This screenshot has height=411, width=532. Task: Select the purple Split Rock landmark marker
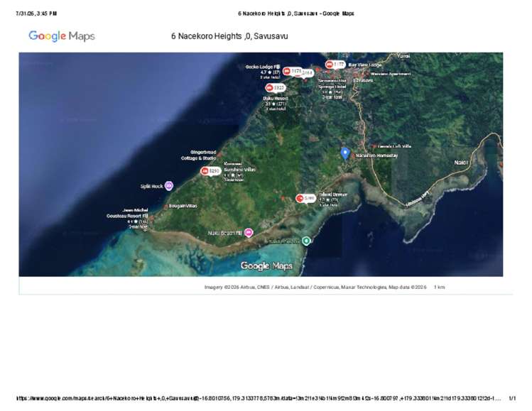168,186
